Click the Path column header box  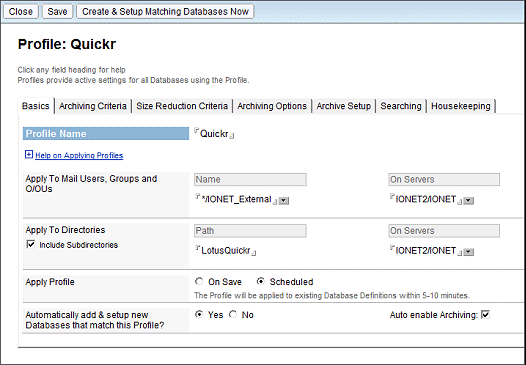(x=250, y=231)
